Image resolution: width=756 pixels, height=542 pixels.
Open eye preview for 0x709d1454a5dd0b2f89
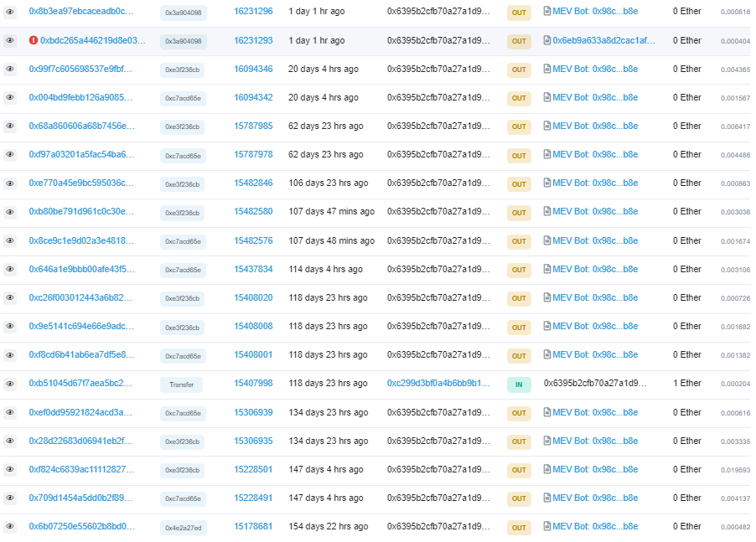[10, 498]
